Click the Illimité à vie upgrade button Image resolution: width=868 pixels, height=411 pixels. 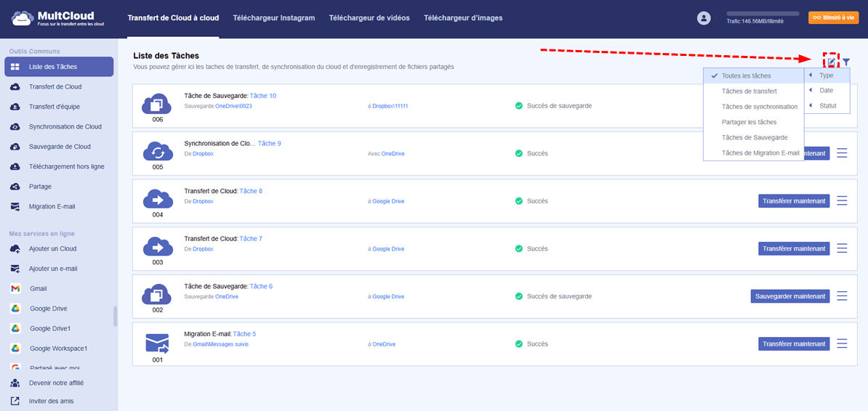click(833, 18)
